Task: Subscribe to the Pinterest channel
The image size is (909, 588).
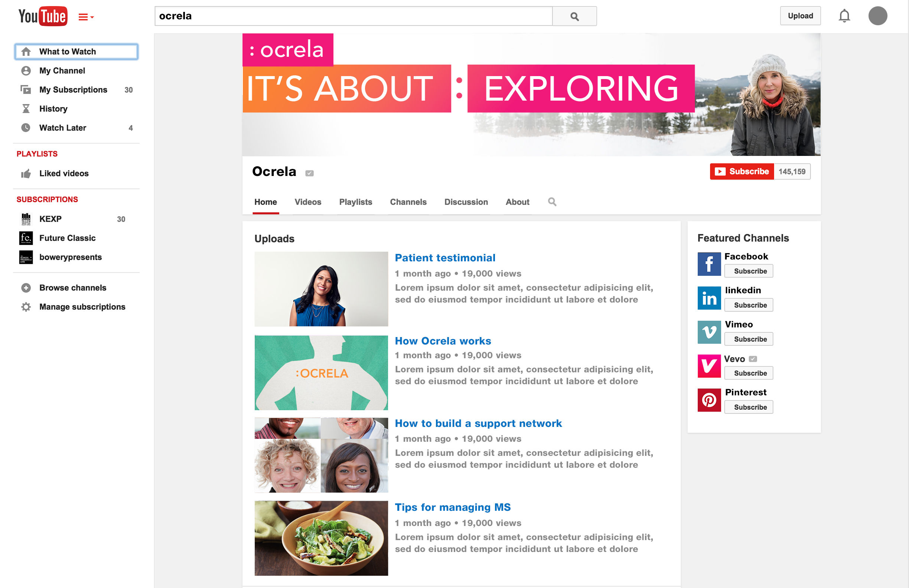Action: point(749,407)
